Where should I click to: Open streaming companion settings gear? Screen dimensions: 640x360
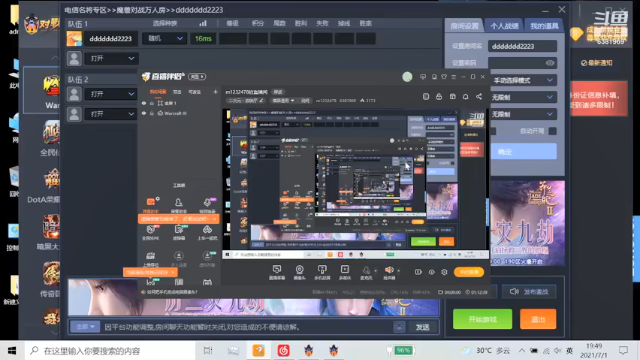pos(444,272)
